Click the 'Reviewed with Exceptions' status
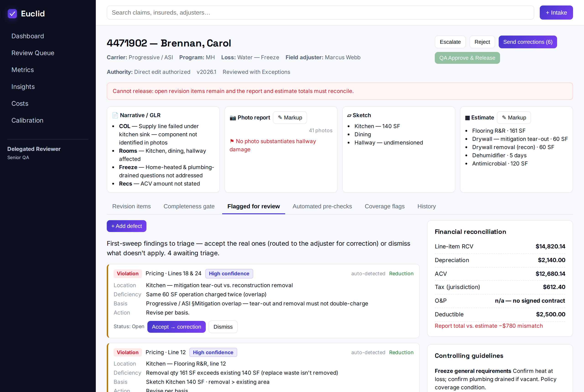 [256, 72]
